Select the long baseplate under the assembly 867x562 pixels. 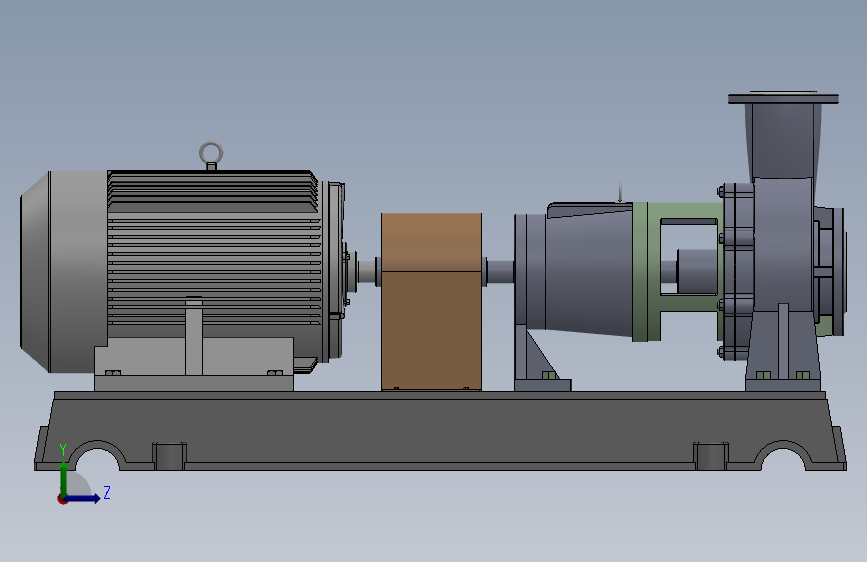click(x=440, y=430)
